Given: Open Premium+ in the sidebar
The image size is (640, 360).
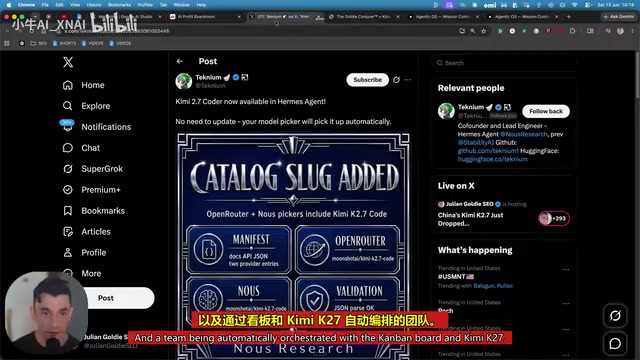Looking at the screenshot, I should 91,190.
